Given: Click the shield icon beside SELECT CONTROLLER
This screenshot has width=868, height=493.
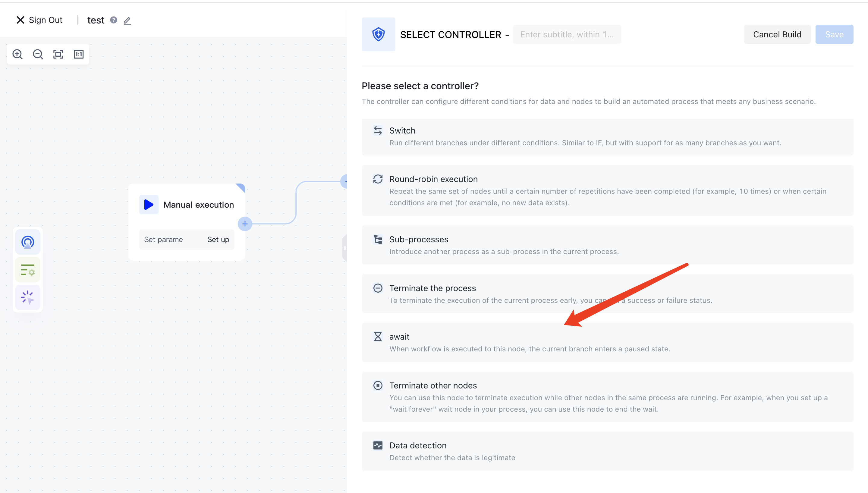Looking at the screenshot, I should coord(378,34).
